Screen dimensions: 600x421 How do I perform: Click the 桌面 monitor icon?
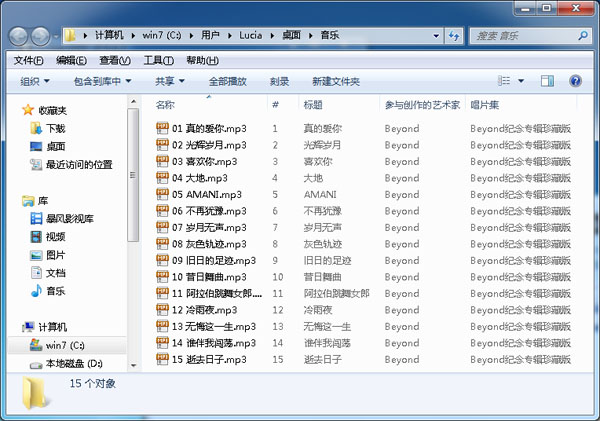[x=36, y=146]
